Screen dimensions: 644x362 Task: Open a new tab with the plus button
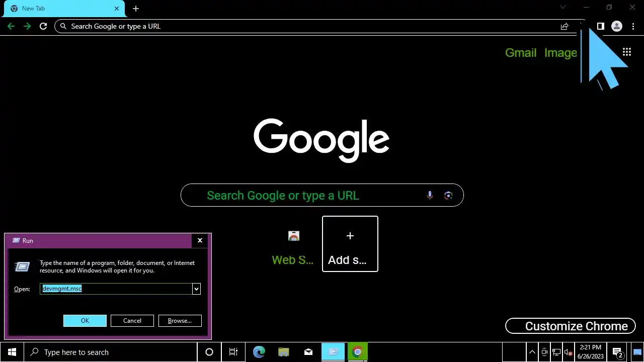tap(136, 9)
